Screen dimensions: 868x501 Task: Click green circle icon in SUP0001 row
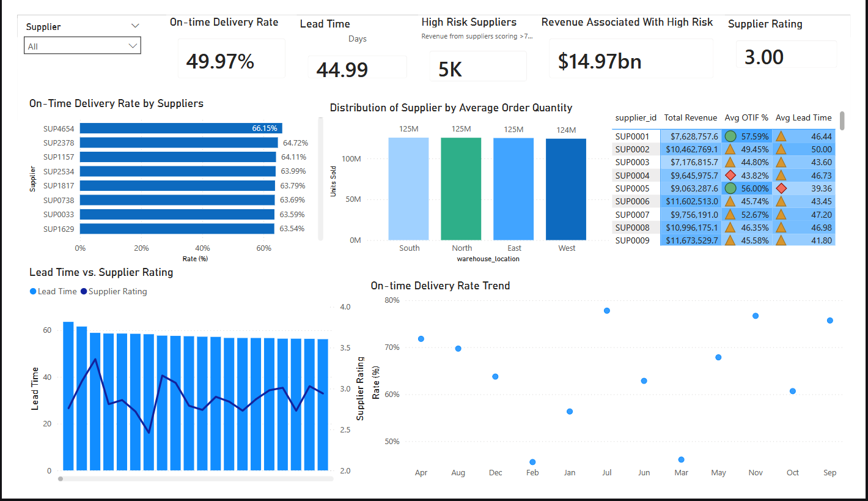click(730, 136)
